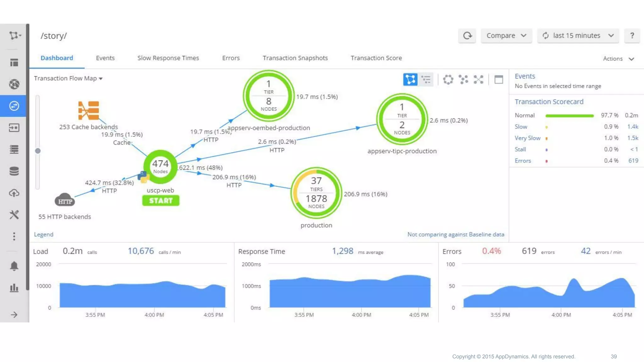Click the Legend link
This screenshot has width=644, height=362.
point(44,234)
